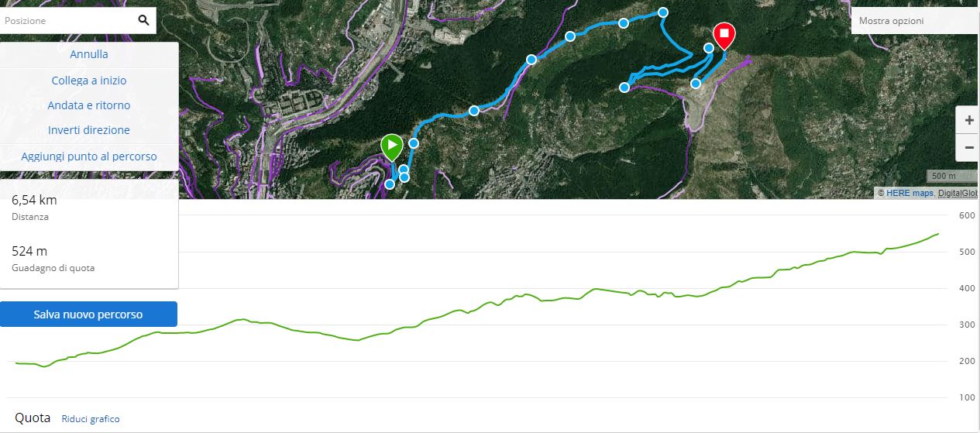Select Aggiungi punto al percorso
This screenshot has height=433, width=980.
click(x=89, y=156)
